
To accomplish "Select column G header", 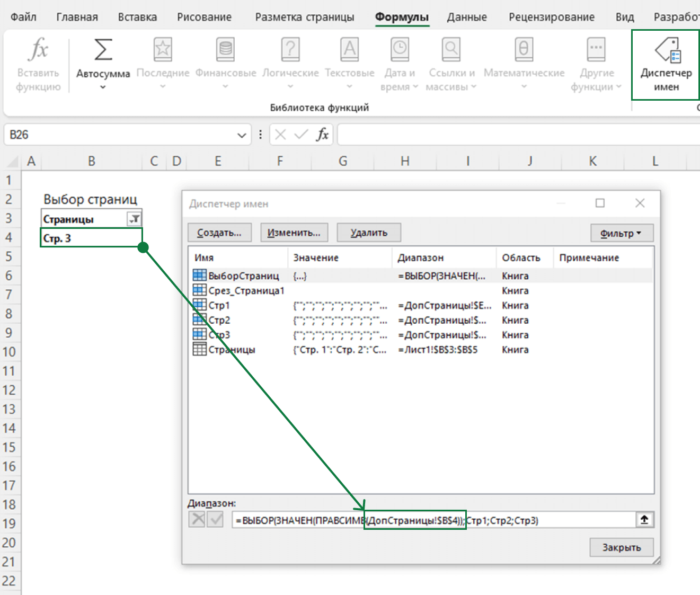I will point(343,161).
